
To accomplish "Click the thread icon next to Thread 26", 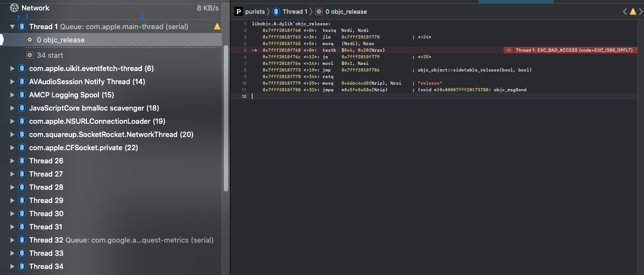I will coord(22,161).
